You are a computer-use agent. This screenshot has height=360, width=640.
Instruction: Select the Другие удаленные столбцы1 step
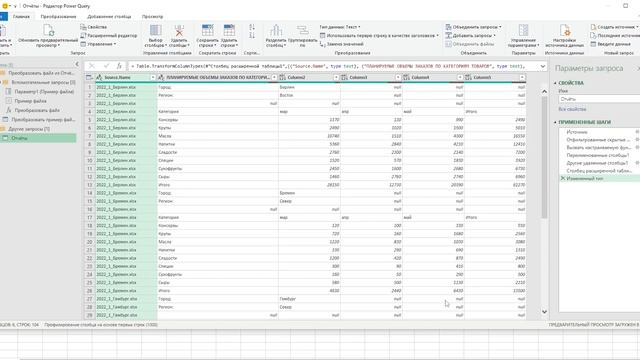597,163
